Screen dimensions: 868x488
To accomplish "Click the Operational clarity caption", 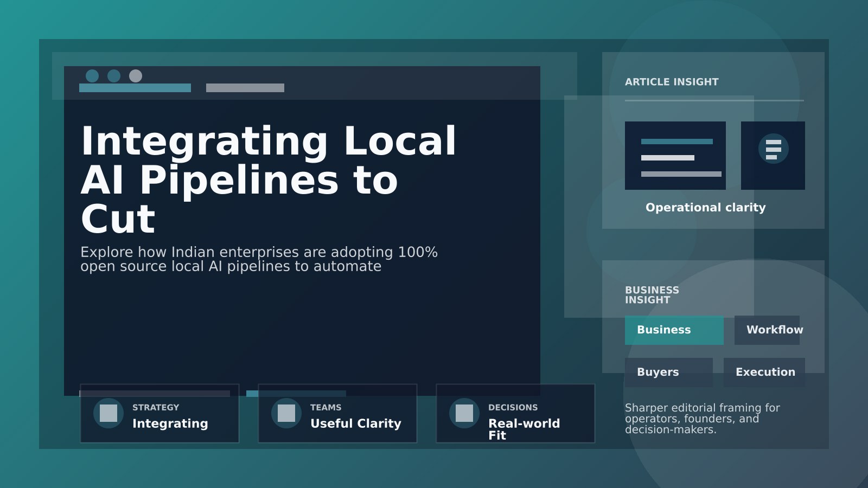I will point(705,208).
